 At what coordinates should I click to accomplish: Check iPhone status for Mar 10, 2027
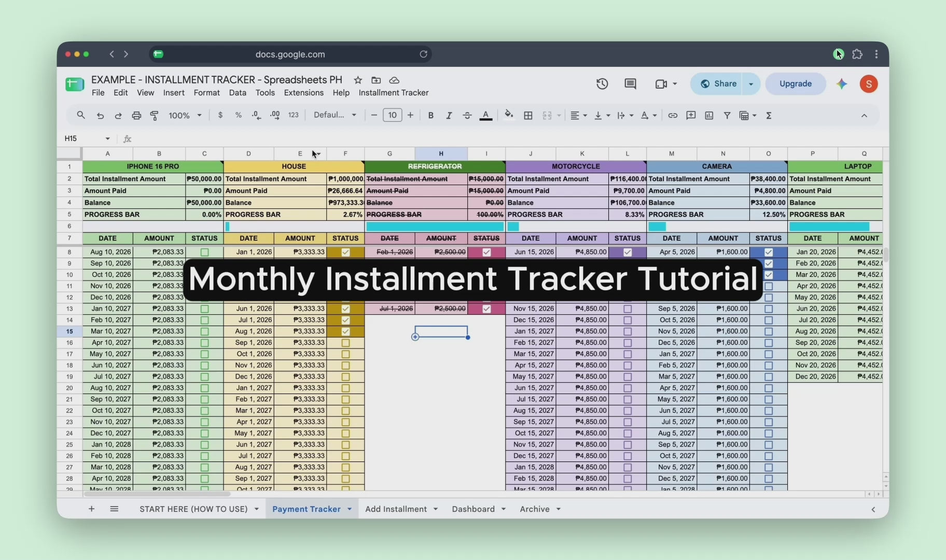tap(204, 331)
